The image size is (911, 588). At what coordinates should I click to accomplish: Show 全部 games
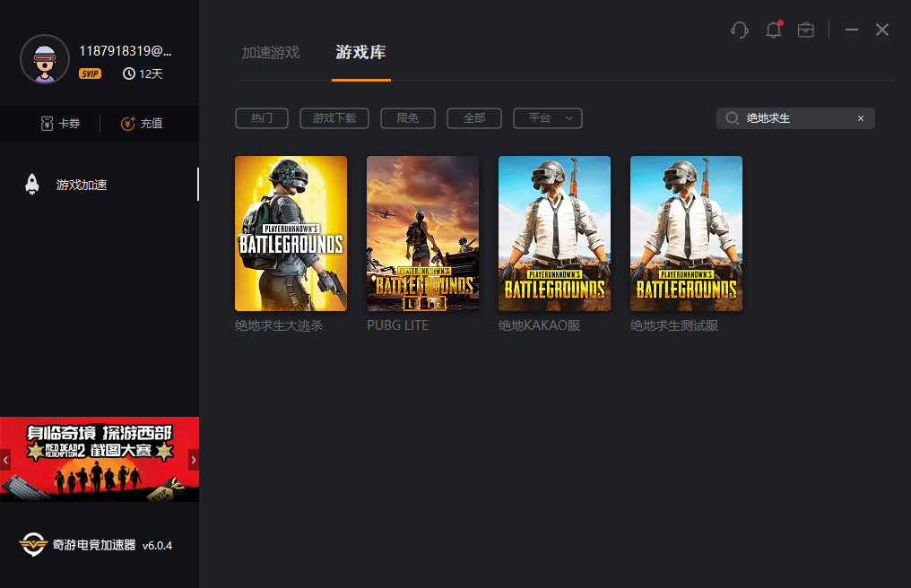coord(474,118)
